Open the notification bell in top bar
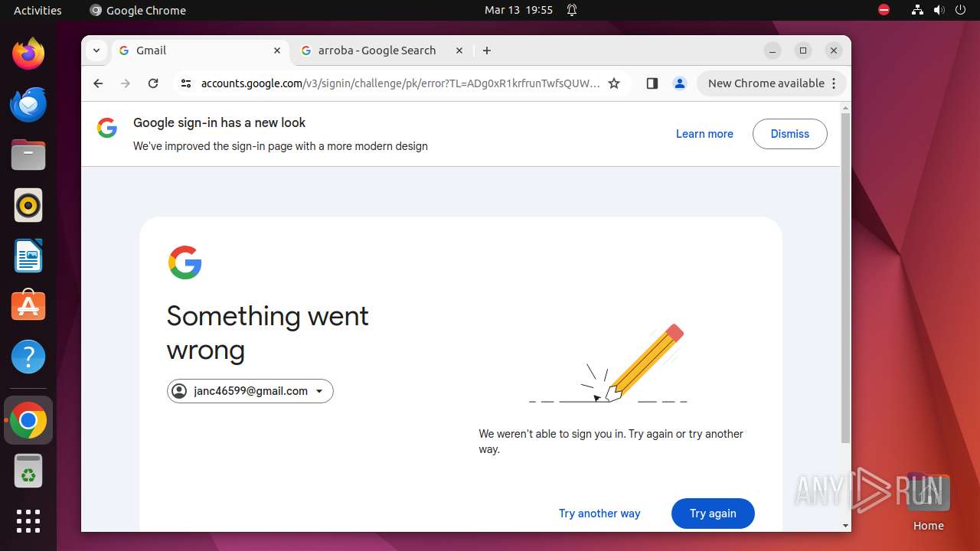 [x=572, y=10]
